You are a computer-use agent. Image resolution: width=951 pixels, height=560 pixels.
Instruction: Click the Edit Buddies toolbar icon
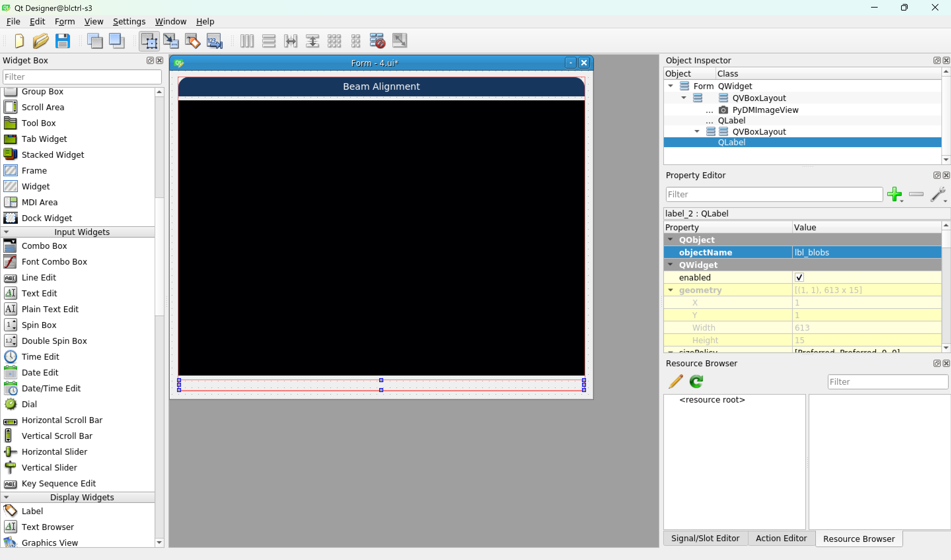pyautogui.click(x=193, y=41)
